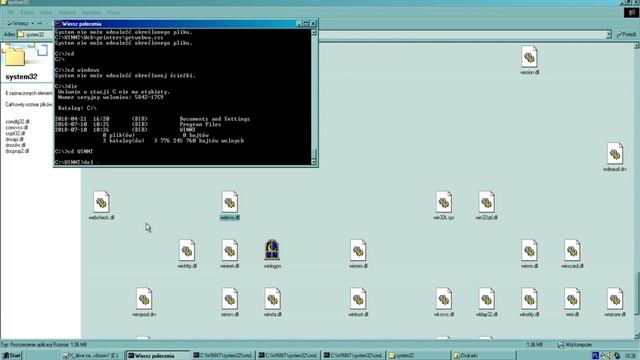The width and height of the screenshot is (640, 360).
Task: Switch to Wiersz polecenia taskbar button
Action: (157, 356)
